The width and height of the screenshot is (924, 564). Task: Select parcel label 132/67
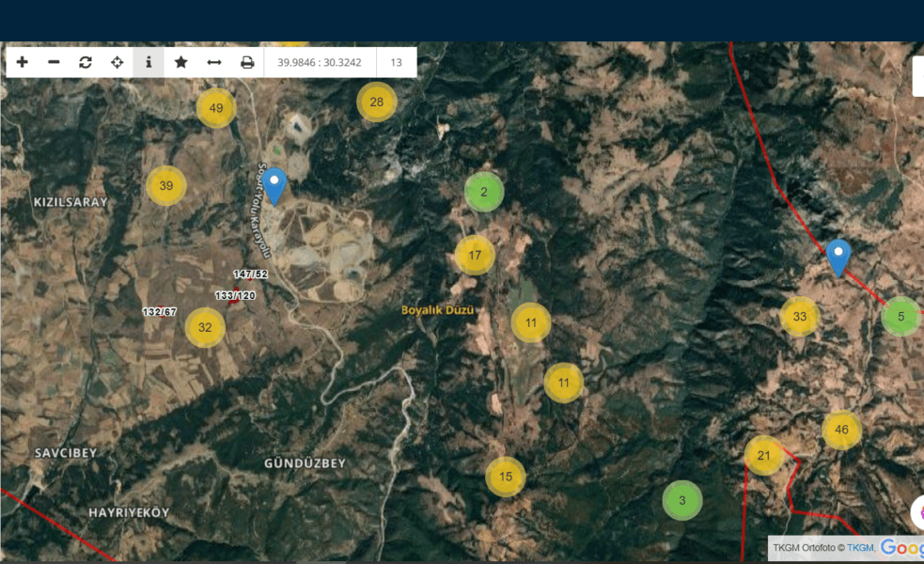pyautogui.click(x=160, y=311)
